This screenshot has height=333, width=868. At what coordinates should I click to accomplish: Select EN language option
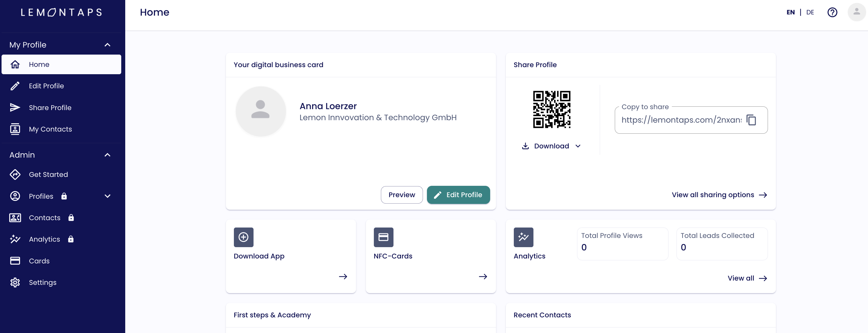coord(790,13)
